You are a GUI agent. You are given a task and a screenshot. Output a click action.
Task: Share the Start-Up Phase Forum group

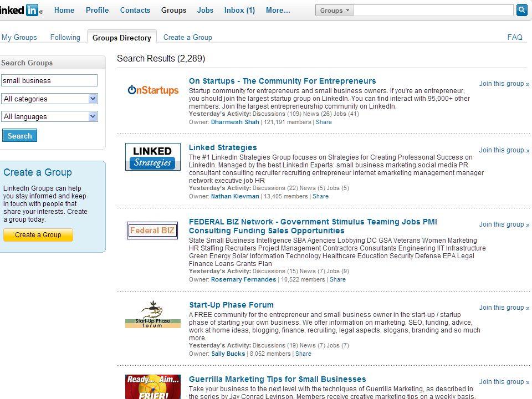[303, 354]
